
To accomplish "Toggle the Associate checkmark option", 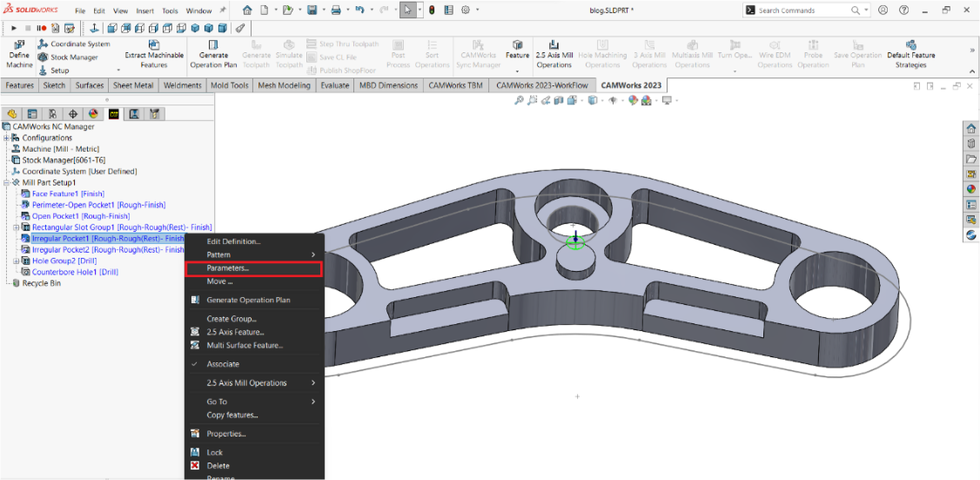I will click(x=223, y=364).
